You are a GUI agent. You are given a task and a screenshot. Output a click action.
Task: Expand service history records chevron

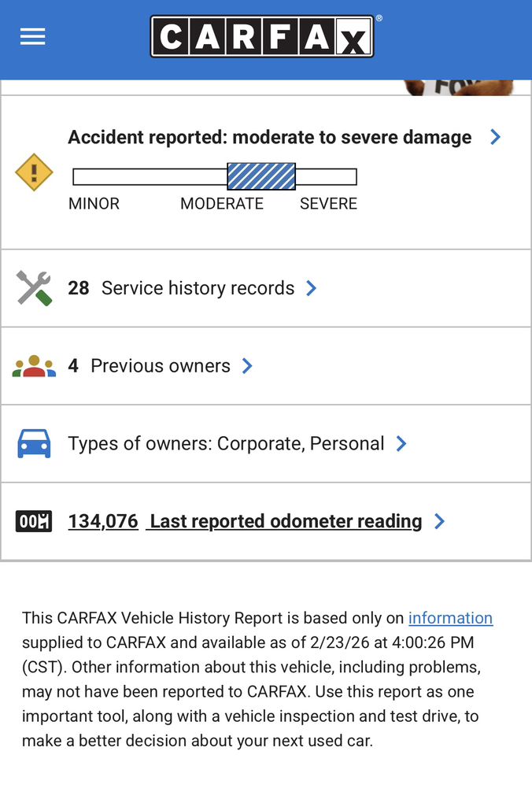click(312, 288)
